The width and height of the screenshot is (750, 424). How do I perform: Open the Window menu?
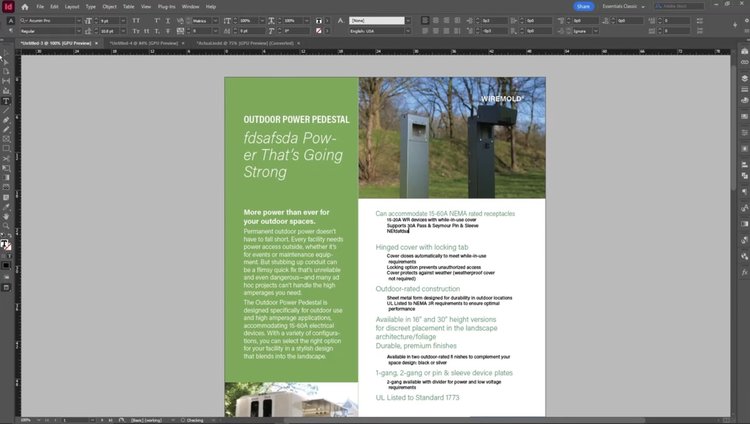coord(190,7)
